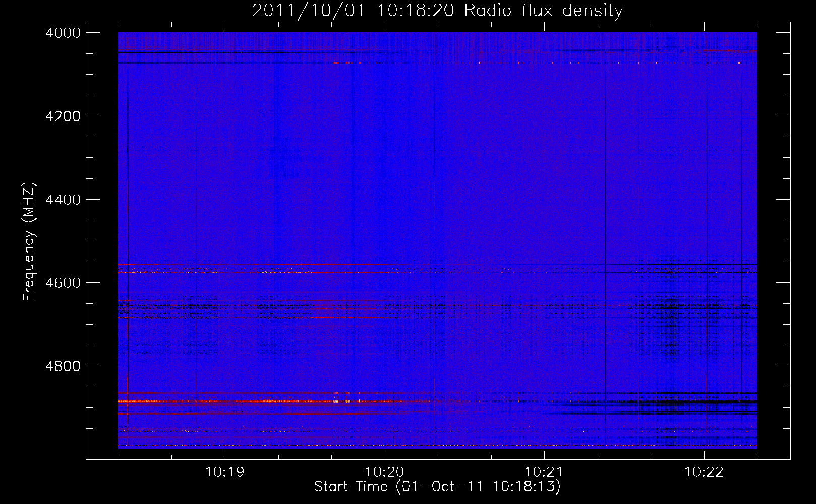Click the 4600 frequency axis label
816x504 pixels.
tap(63, 283)
